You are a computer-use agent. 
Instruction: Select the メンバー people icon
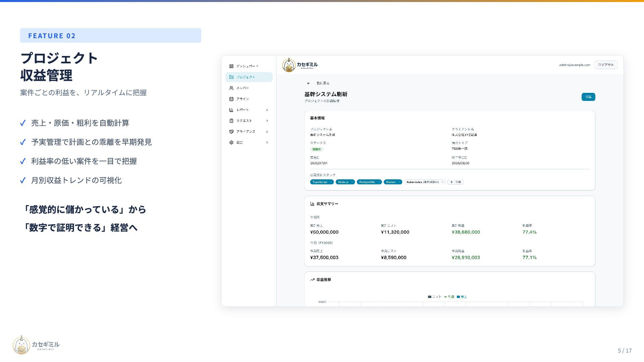[231, 88]
